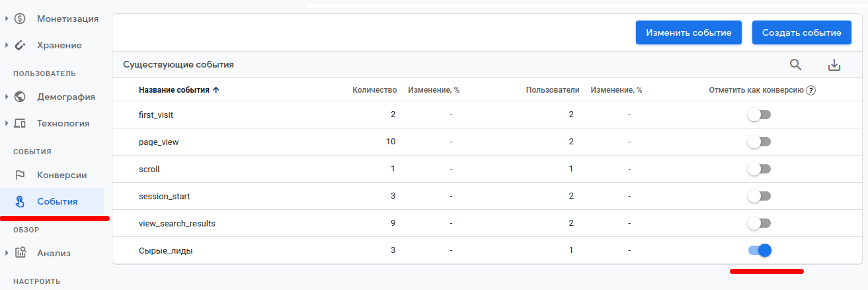Click the Monetization dollar icon
This screenshot has height=290, width=868.
click(20, 19)
